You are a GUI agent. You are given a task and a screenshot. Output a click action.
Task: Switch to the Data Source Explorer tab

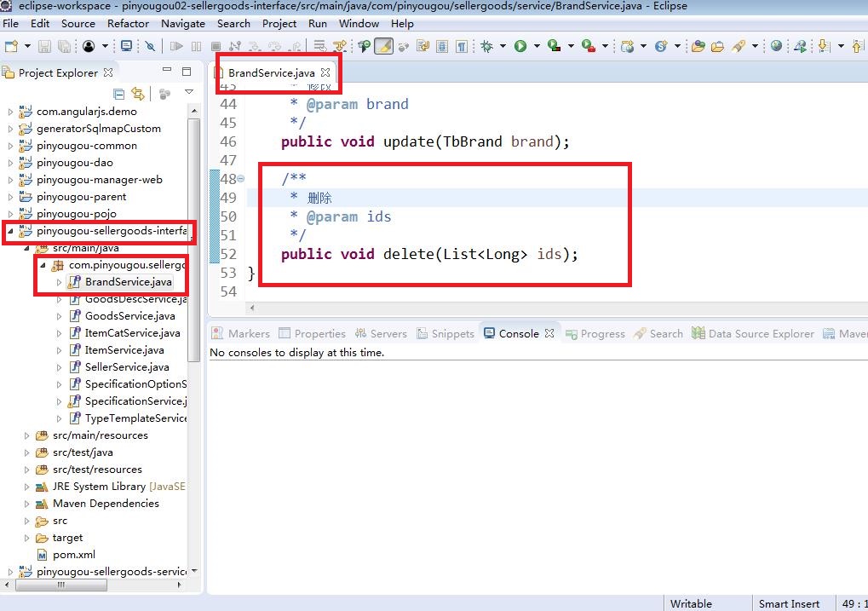click(x=753, y=333)
